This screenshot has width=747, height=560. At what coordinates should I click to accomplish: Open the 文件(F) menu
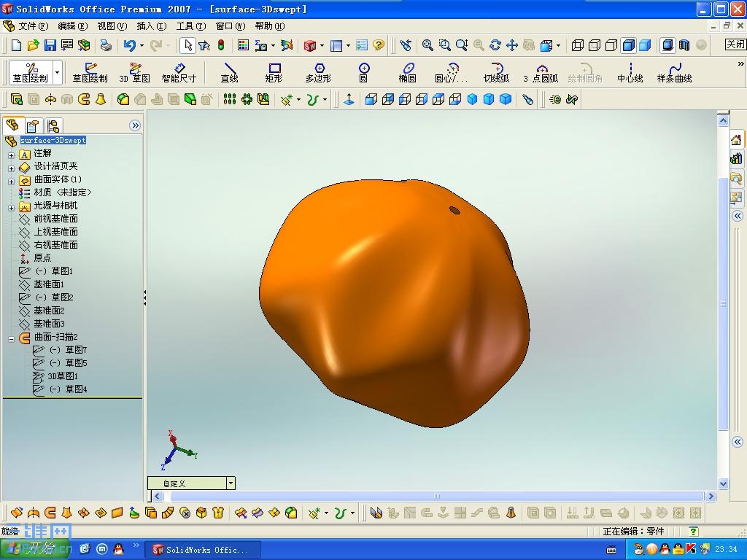click(33, 26)
